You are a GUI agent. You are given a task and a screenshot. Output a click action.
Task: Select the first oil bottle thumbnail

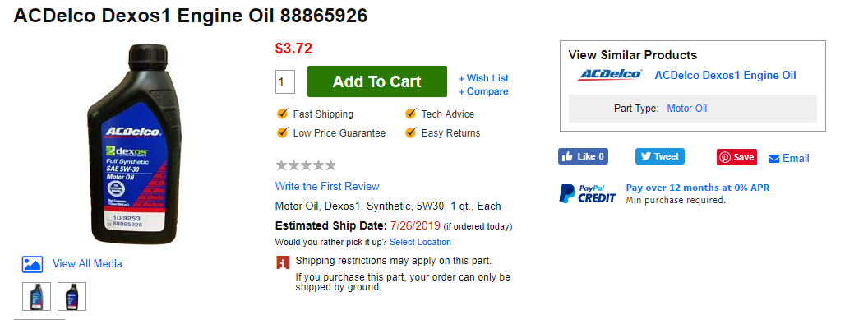36,296
